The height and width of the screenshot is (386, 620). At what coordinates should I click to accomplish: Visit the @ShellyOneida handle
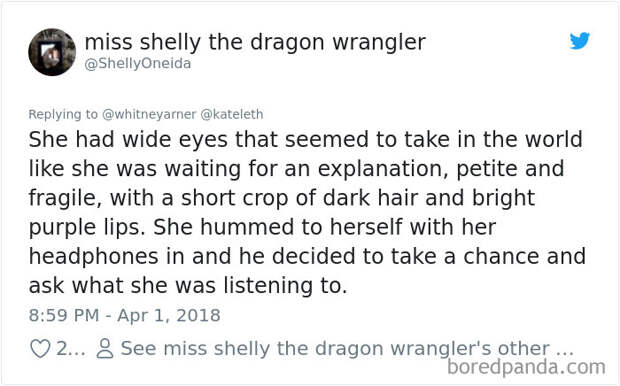(x=138, y=64)
